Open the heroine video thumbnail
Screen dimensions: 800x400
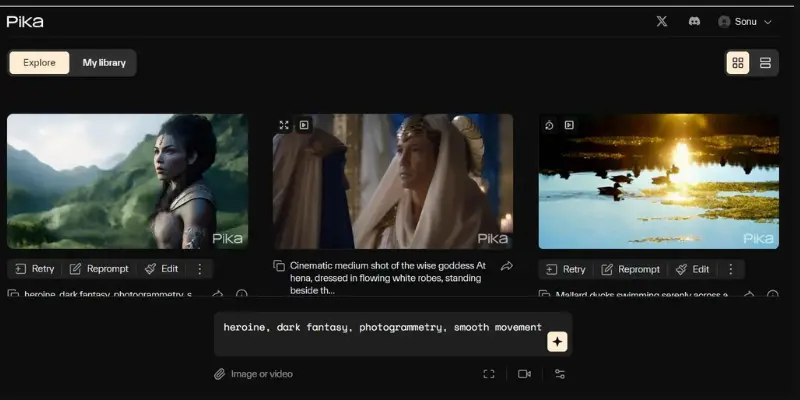click(x=128, y=181)
